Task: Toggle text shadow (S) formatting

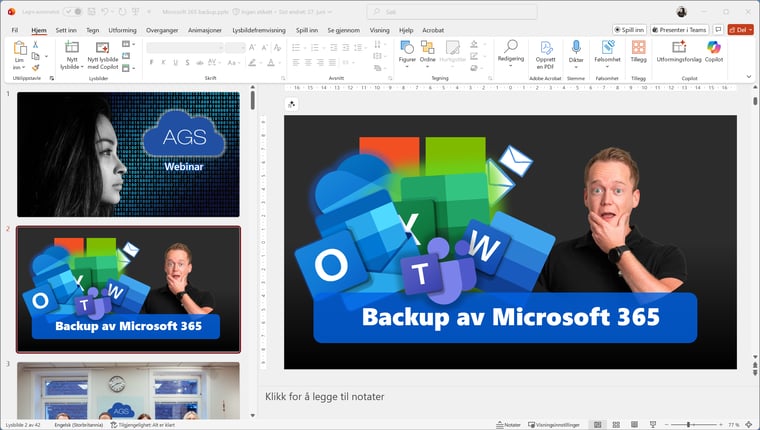Action: [x=187, y=63]
